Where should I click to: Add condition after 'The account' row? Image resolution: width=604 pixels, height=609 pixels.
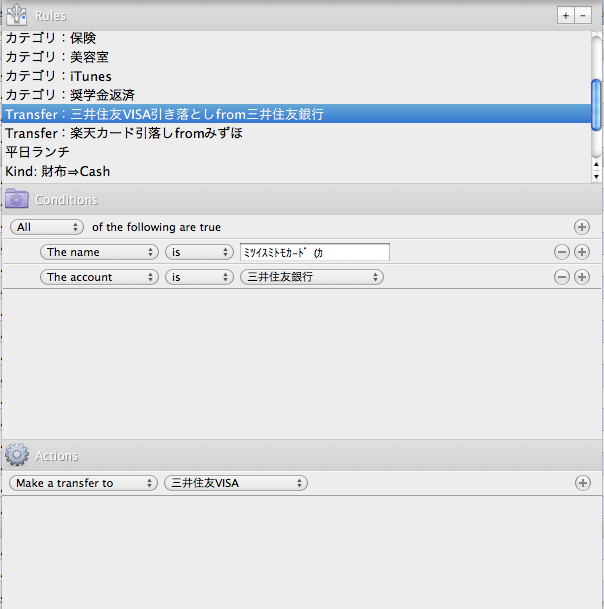pos(581,277)
